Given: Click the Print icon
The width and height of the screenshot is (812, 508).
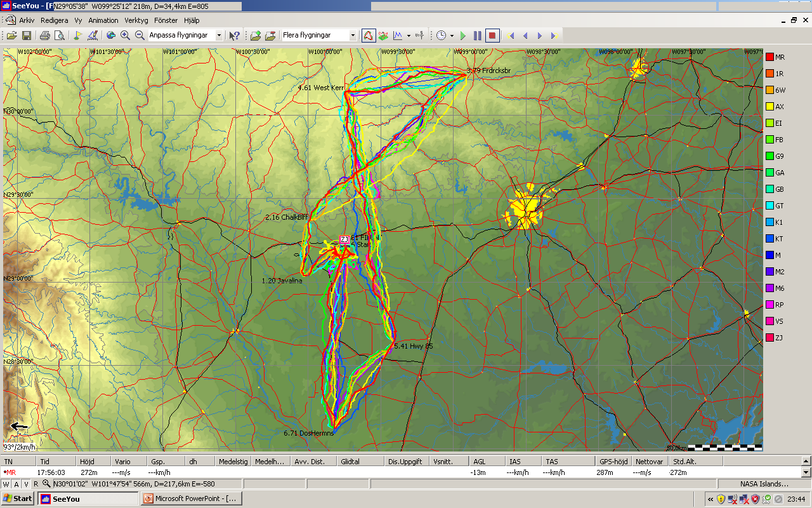Looking at the screenshot, I should 45,36.
